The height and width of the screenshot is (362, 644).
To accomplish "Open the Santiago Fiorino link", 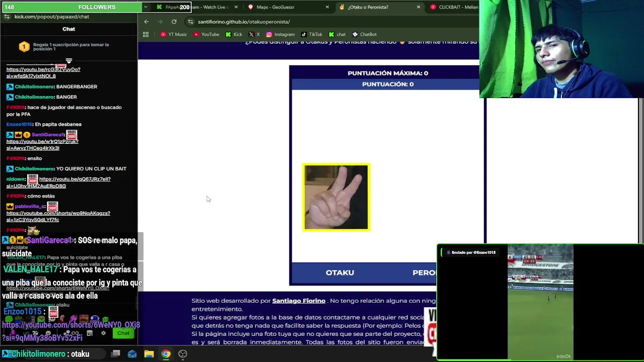I will point(299,301).
